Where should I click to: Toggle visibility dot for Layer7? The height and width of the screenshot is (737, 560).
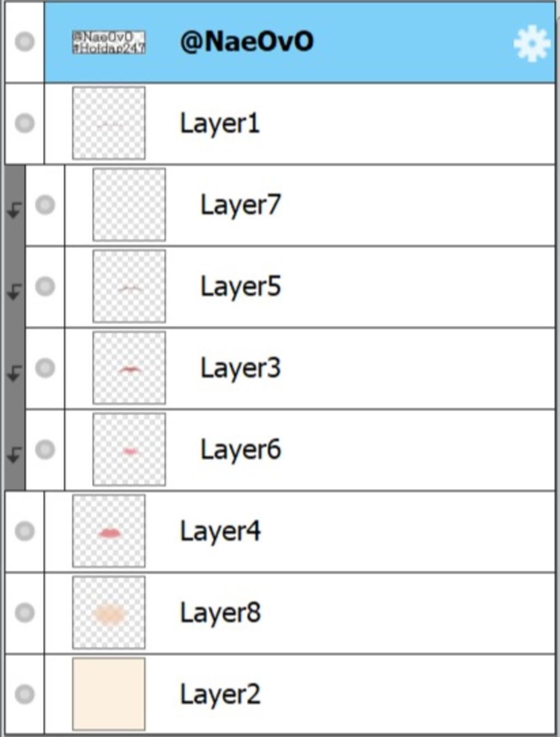coord(45,205)
